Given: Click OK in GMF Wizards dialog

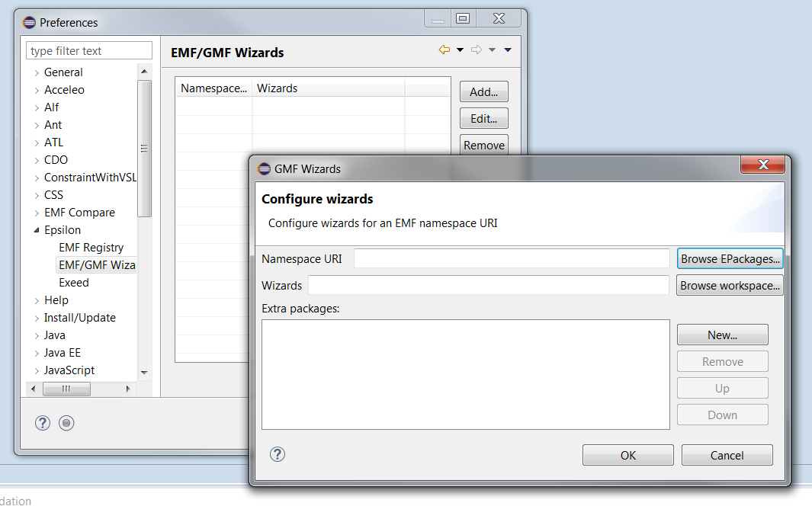Looking at the screenshot, I should click(x=627, y=455).
